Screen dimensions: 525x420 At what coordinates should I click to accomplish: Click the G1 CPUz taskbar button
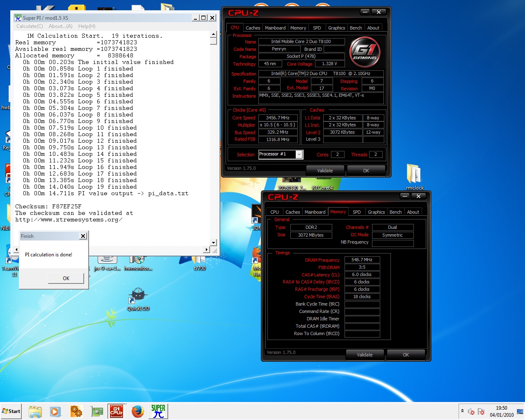tap(117, 411)
